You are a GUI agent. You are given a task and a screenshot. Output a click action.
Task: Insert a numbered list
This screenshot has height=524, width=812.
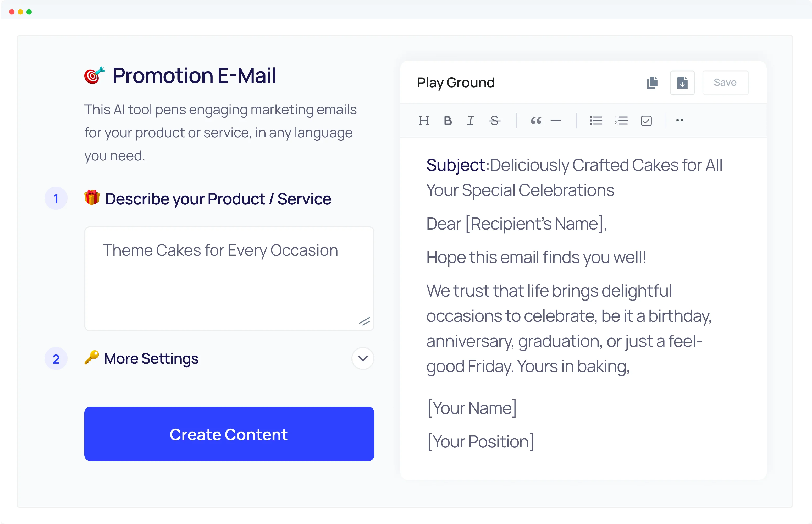[621, 121]
